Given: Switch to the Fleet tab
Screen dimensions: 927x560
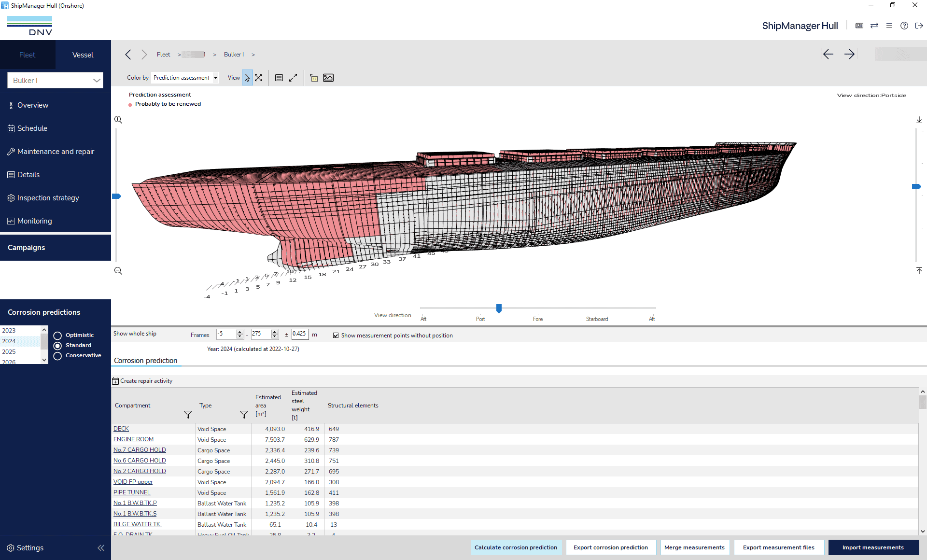Looking at the screenshot, I should 28,55.
